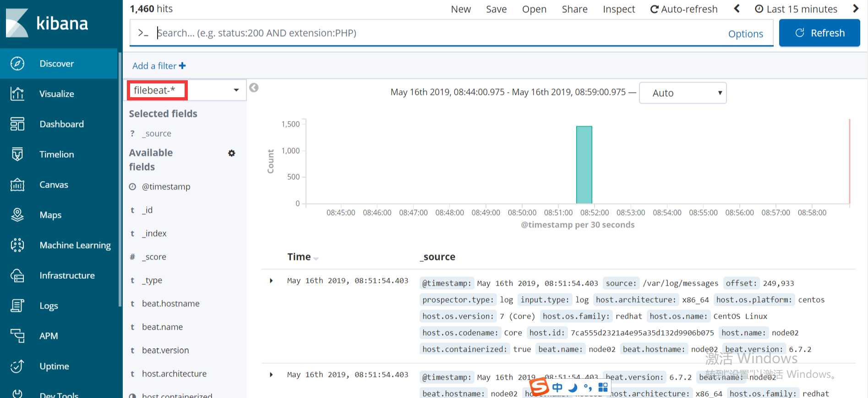This screenshot has width=868, height=398.
Task: Open the IME toolbox grid icon
Action: pos(603,387)
